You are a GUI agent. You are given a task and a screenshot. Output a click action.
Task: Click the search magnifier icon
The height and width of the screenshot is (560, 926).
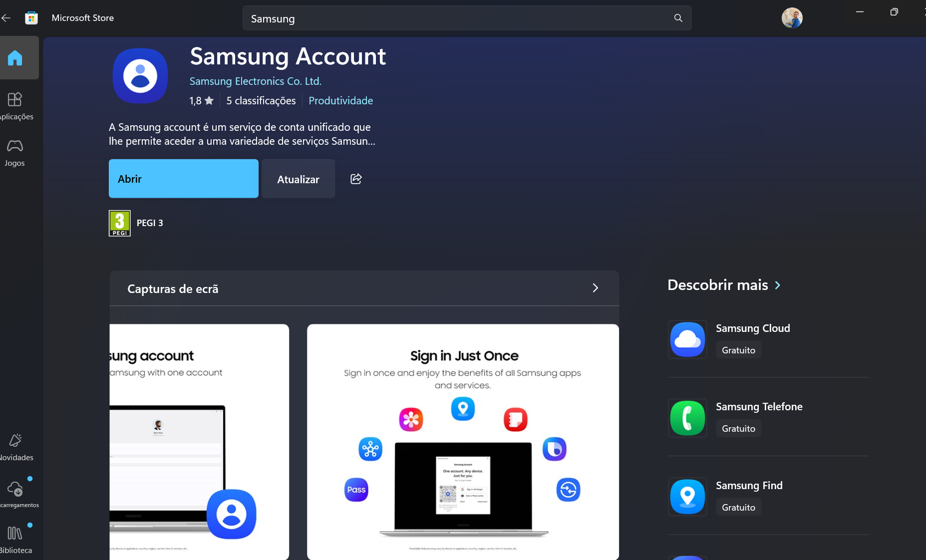(678, 18)
